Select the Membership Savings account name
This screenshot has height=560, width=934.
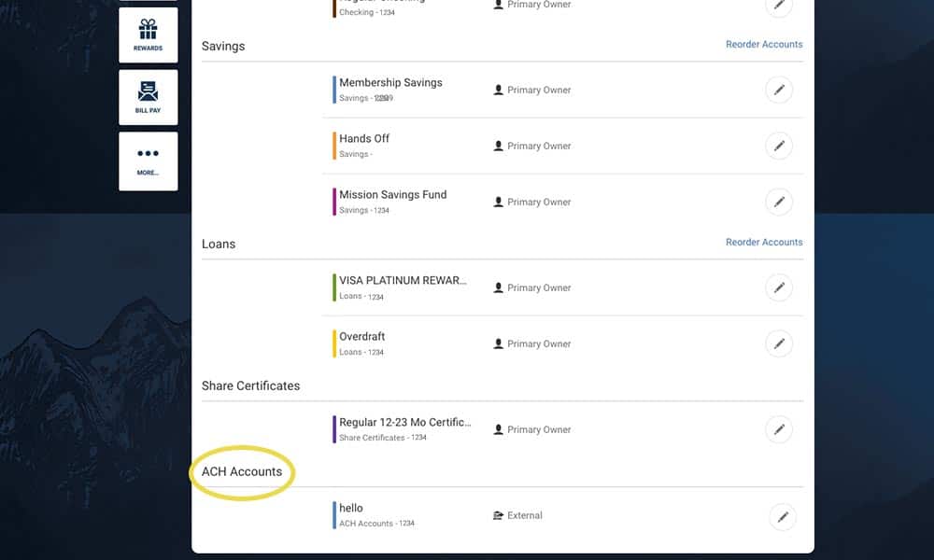(x=390, y=83)
